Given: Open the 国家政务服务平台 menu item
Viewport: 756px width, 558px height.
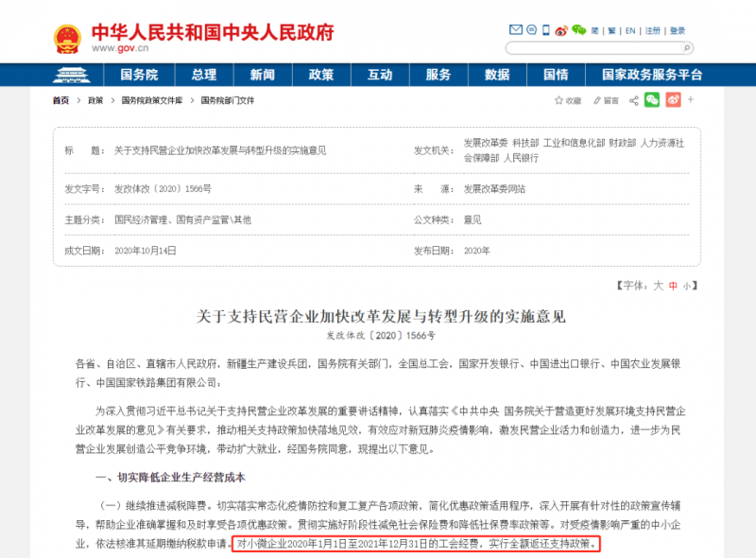Looking at the screenshot, I should point(652,75).
